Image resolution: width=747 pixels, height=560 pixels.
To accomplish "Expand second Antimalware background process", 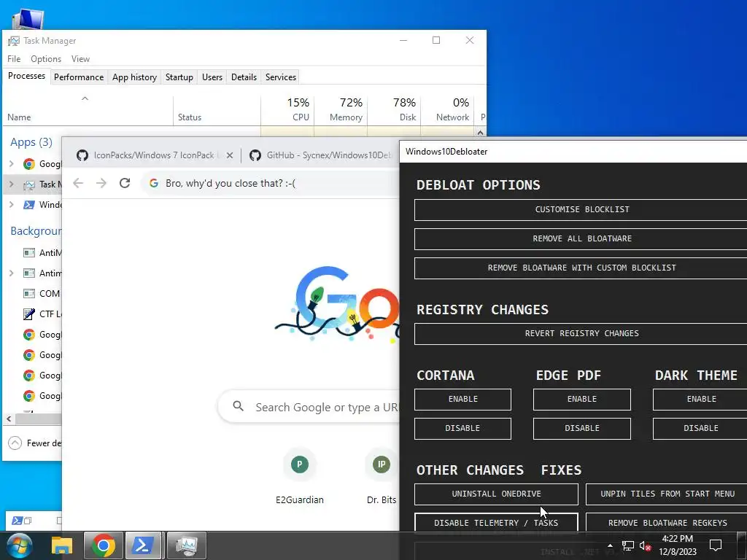I will [12, 273].
